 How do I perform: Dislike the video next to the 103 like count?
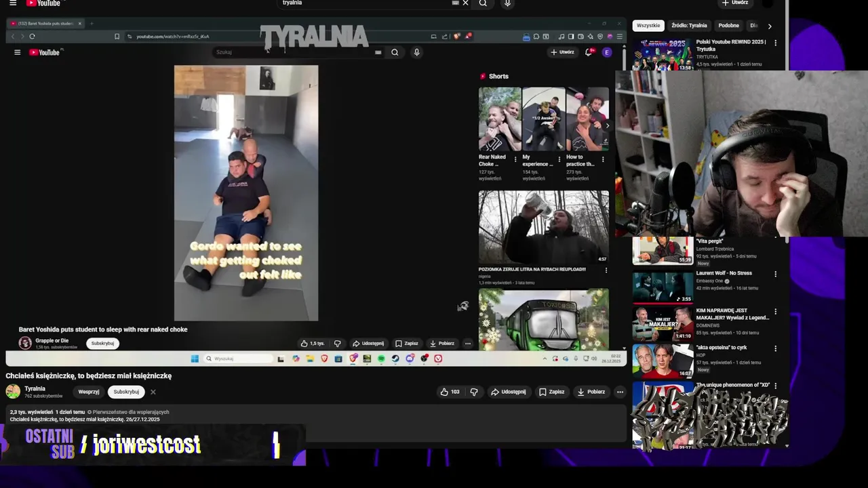474,392
